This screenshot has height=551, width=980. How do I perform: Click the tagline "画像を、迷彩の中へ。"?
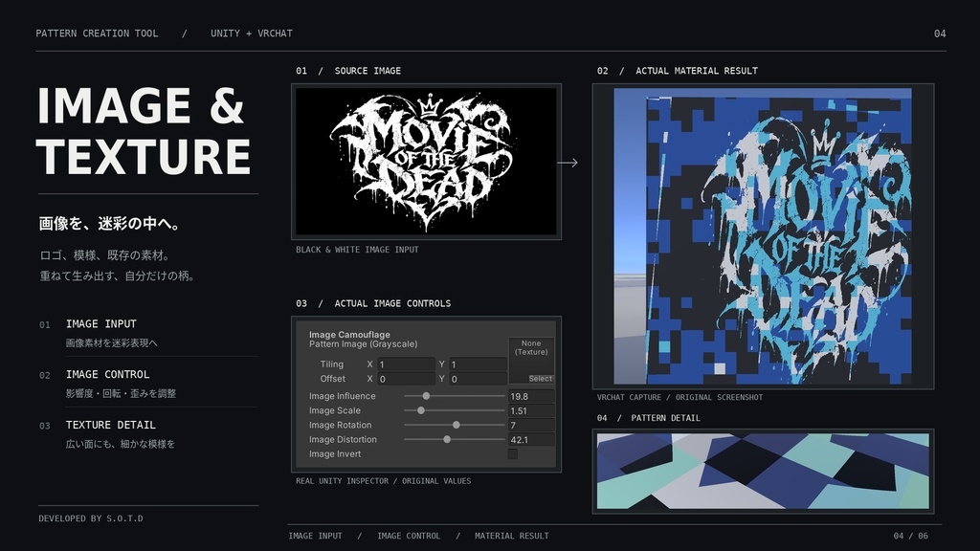(x=110, y=224)
